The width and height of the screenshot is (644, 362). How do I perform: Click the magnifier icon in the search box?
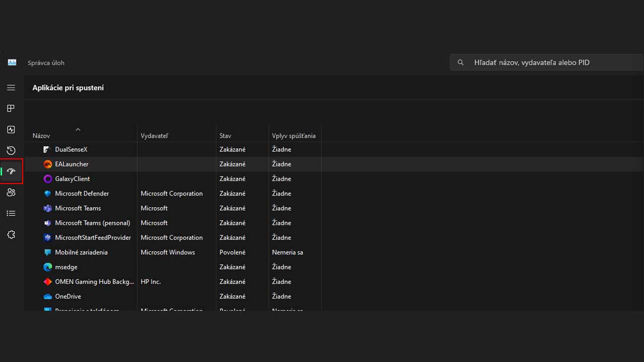460,63
